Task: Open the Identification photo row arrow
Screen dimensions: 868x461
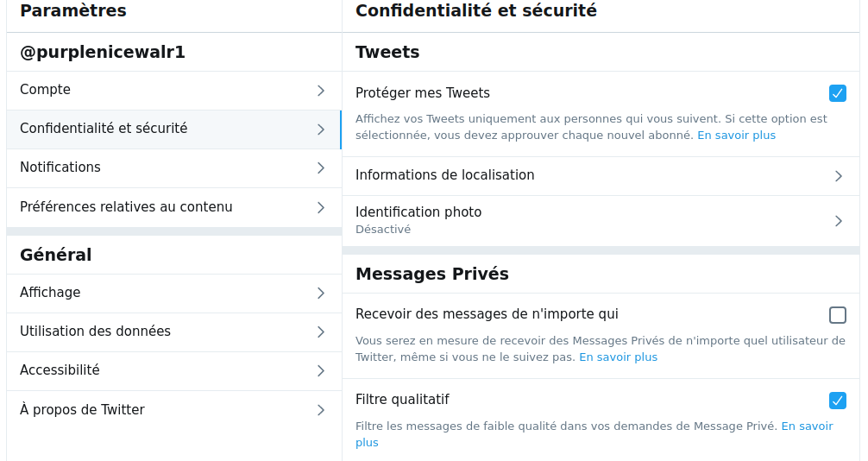Action: tap(839, 221)
